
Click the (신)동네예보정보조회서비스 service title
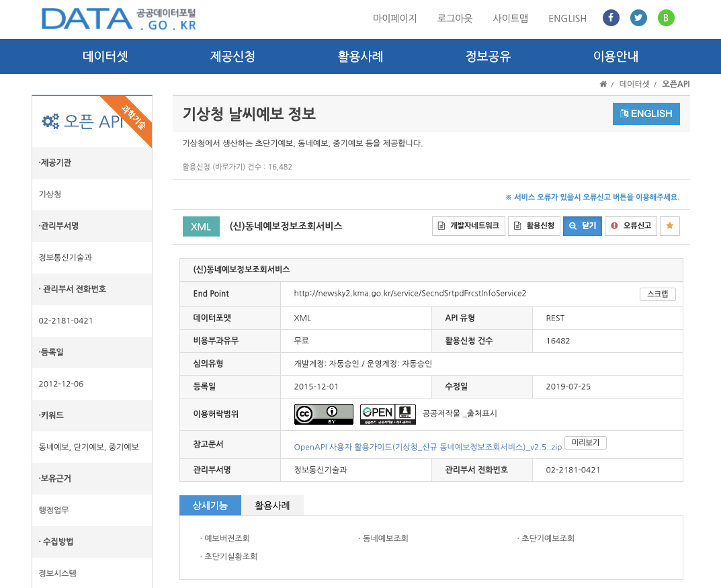pyautogui.click(x=286, y=226)
